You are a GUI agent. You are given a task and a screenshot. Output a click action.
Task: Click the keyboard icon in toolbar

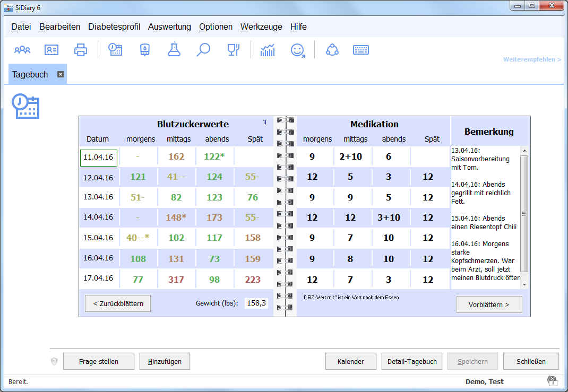click(361, 50)
